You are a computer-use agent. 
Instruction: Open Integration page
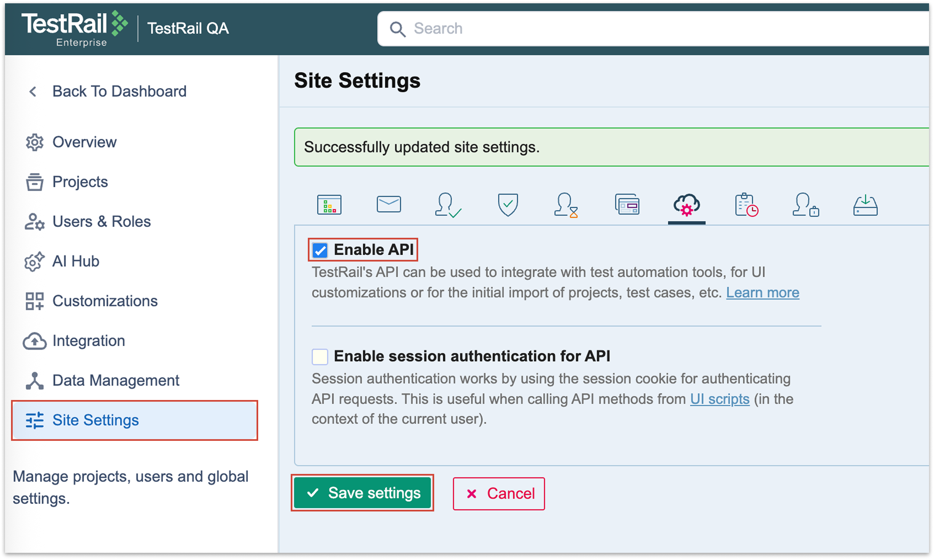[89, 341]
